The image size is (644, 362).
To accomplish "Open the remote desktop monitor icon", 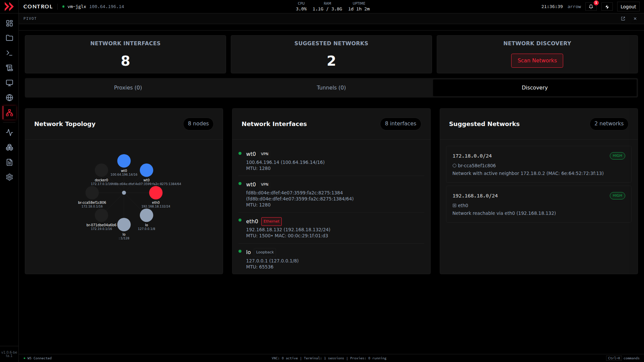I will (9, 83).
